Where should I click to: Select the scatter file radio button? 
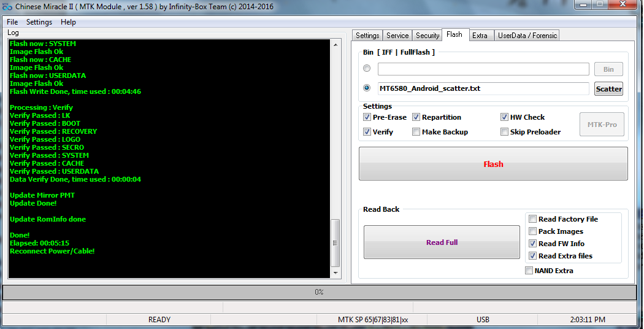[367, 88]
